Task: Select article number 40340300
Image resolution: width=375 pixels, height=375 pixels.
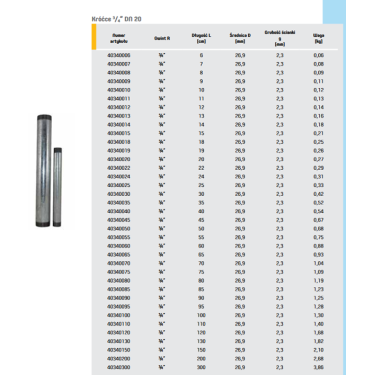Action: 119,367
